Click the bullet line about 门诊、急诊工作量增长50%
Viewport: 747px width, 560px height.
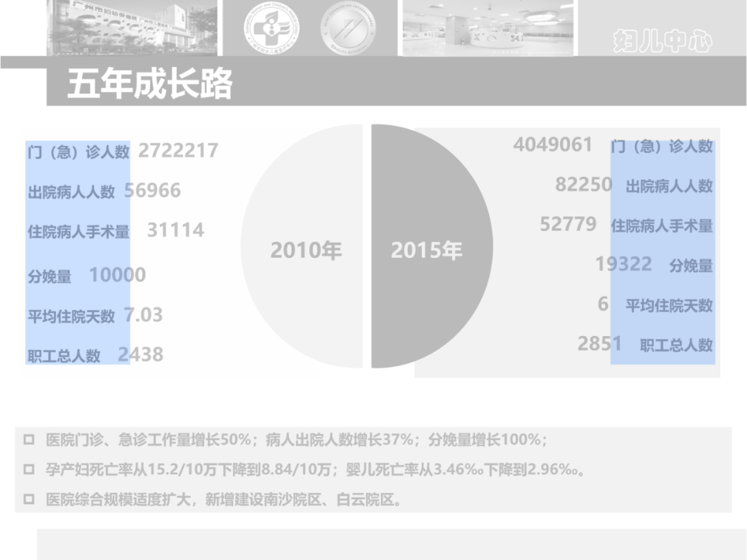click(296, 440)
